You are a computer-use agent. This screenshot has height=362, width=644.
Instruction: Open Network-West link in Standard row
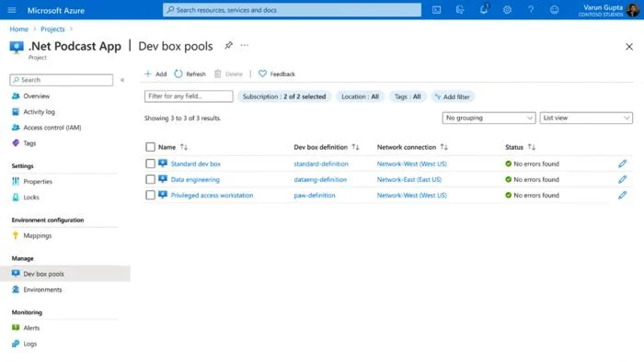tap(411, 164)
